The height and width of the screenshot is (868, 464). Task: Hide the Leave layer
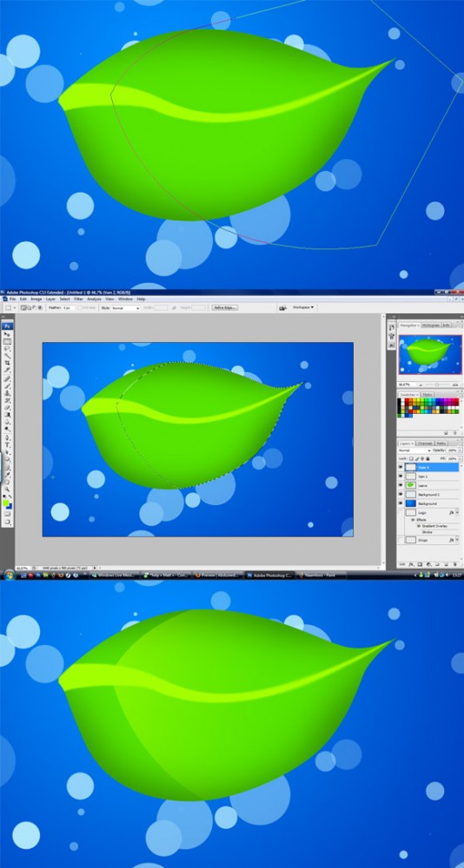[x=401, y=485]
